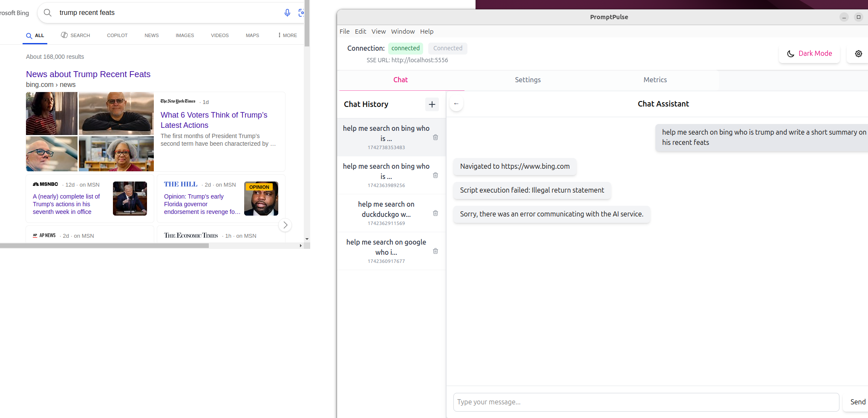Open 'What 6 Voters Think' article link
The image size is (868, 418).
(x=214, y=120)
